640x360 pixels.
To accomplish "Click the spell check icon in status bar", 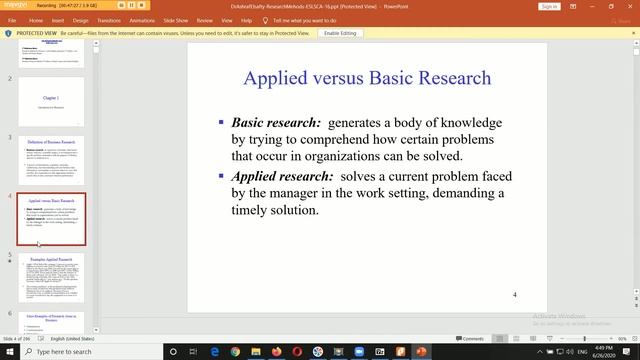I will coord(41,339).
